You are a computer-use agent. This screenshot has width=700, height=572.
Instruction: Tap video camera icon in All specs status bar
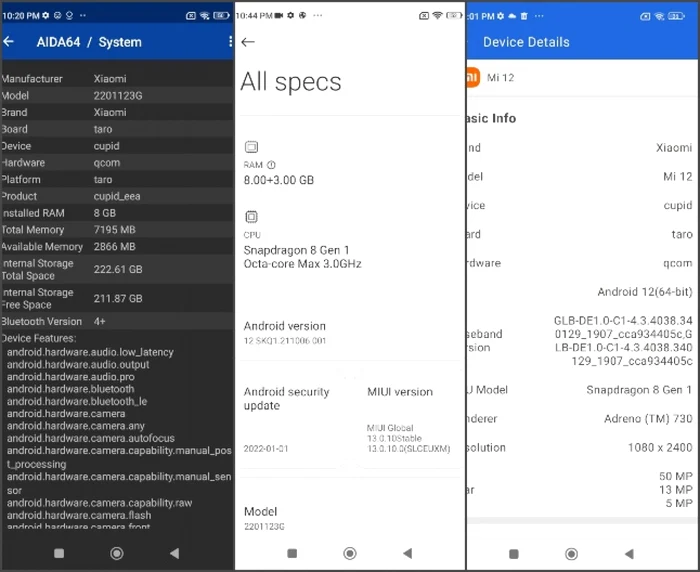(279, 16)
